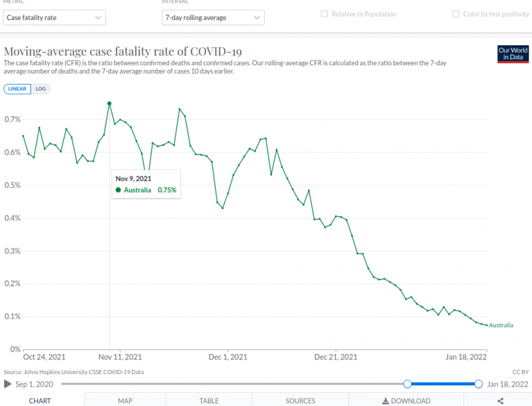
Task: Click the Australia line label
Action: (x=501, y=325)
